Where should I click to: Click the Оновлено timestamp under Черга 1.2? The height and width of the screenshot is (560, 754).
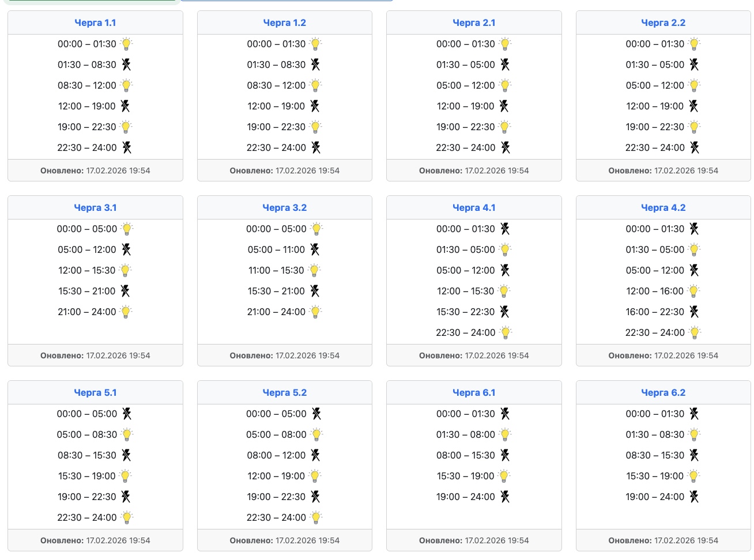284,171
